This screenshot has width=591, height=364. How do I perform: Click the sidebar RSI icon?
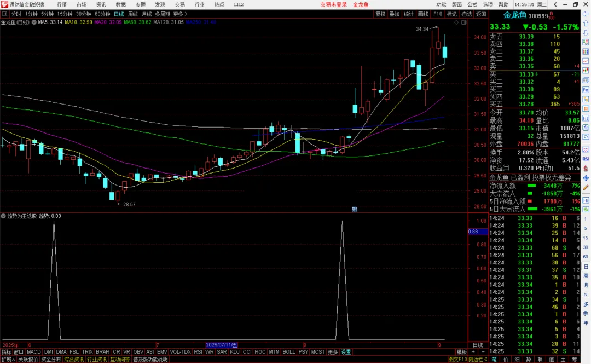click(586, 159)
